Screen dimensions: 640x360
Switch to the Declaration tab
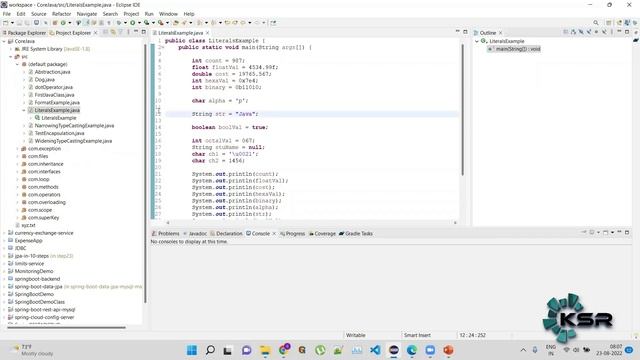(x=227, y=233)
